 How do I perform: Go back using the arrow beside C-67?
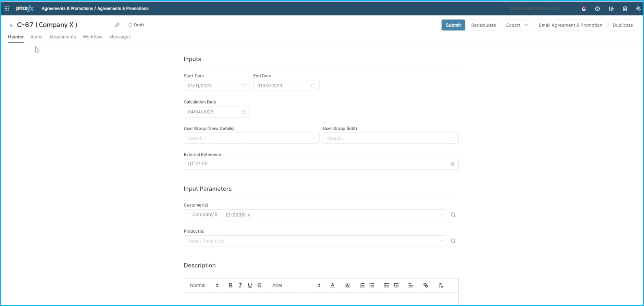[12, 25]
